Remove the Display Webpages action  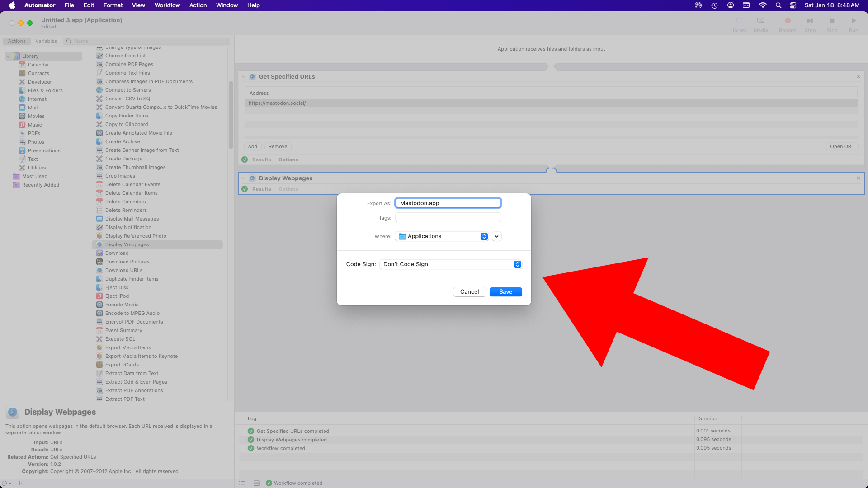[859, 178]
